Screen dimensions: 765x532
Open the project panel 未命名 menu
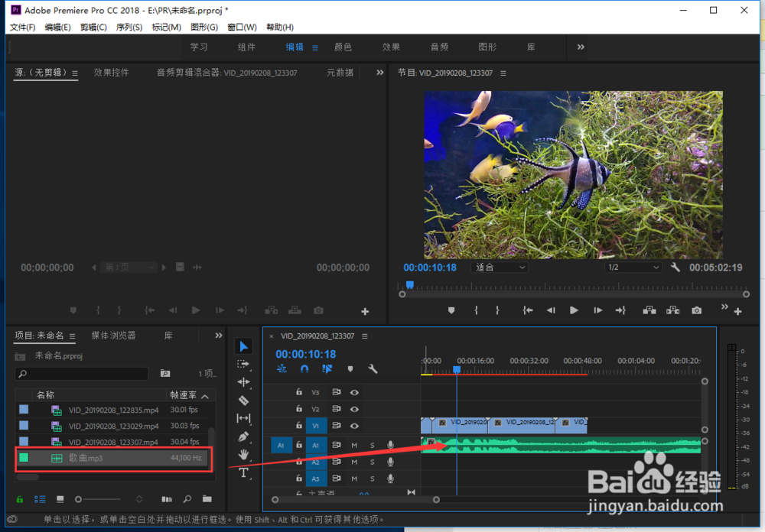(72, 336)
